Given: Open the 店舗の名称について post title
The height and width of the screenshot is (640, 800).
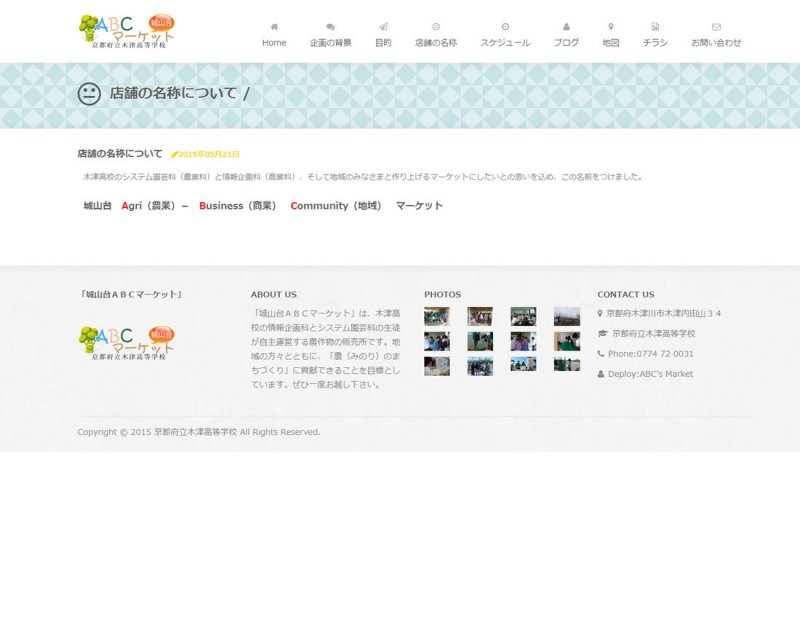Looking at the screenshot, I should pos(120,154).
